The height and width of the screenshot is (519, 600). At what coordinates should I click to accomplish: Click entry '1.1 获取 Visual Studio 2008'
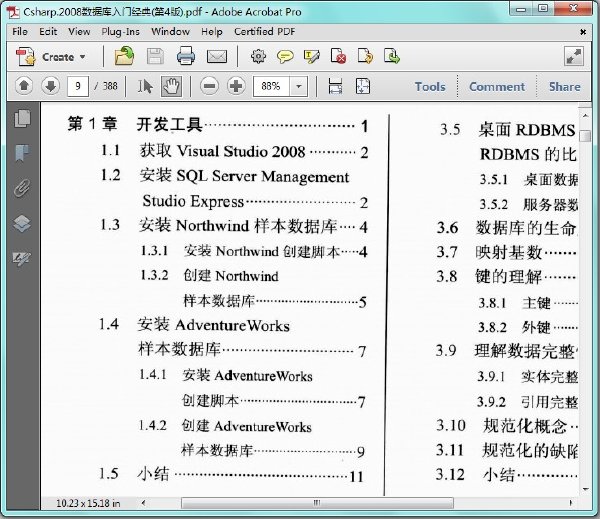pyautogui.click(x=203, y=151)
